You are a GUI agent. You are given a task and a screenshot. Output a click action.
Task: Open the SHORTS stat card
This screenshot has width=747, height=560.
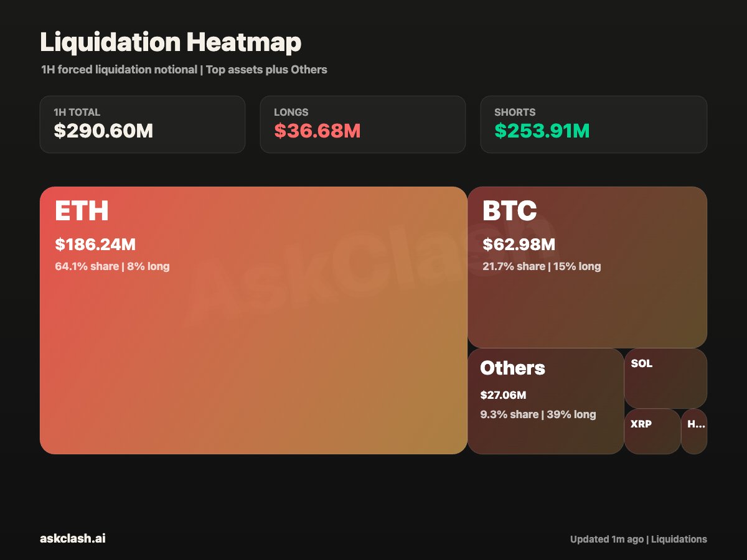(594, 124)
